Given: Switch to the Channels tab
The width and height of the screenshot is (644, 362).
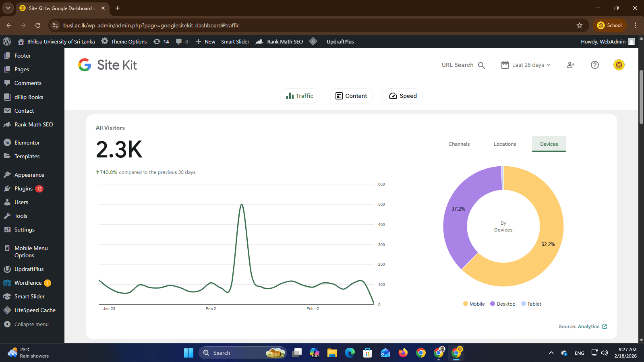Looking at the screenshot, I should [x=459, y=144].
